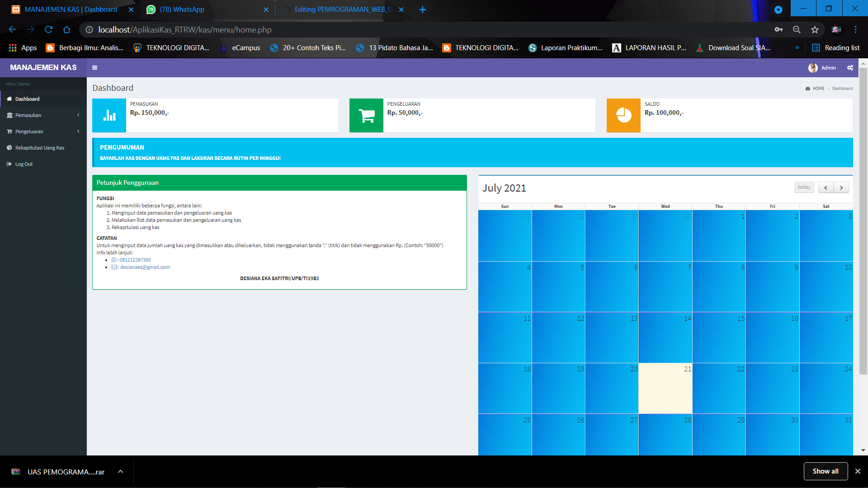Click the site information icon in address bar
Viewport: 868px width, 488px height.
click(x=89, y=30)
